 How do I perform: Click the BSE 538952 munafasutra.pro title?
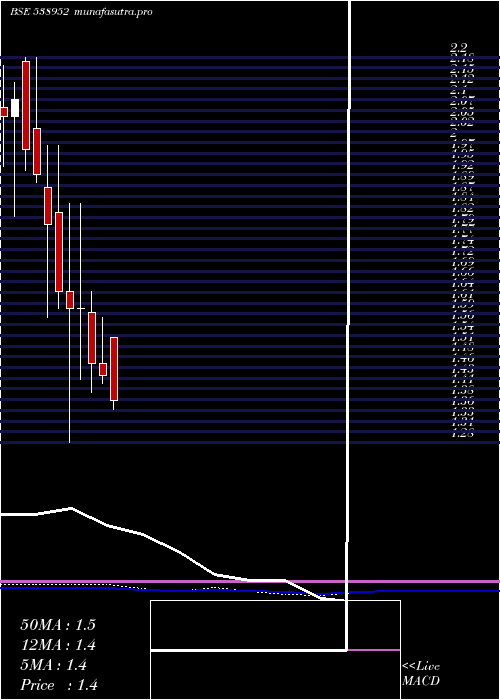pyautogui.click(x=82, y=12)
